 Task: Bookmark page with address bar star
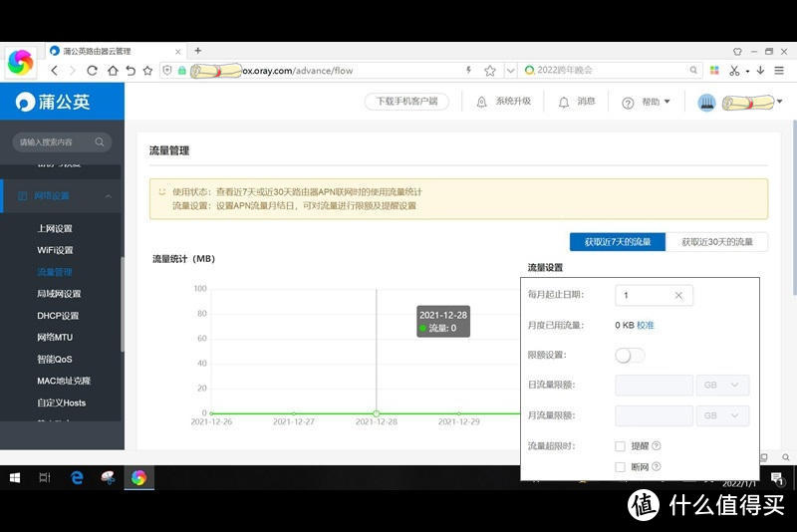pyautogui.click(x=490, y=71)
